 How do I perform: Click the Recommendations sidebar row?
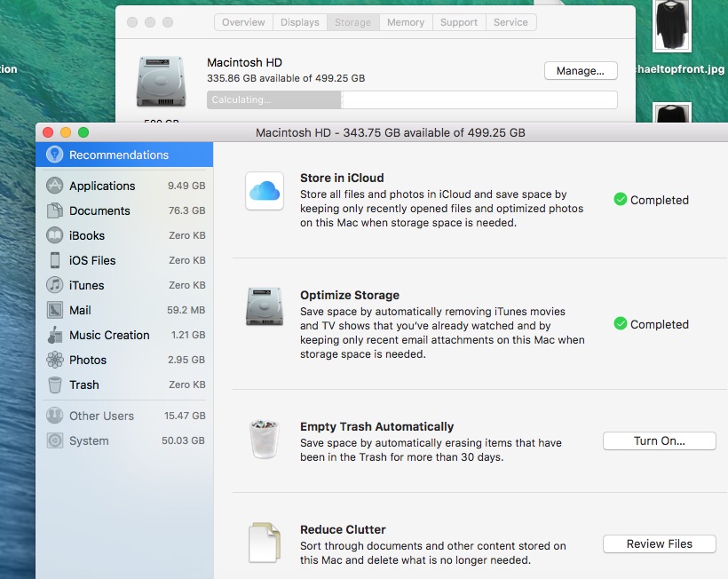[x=124, y=155]
